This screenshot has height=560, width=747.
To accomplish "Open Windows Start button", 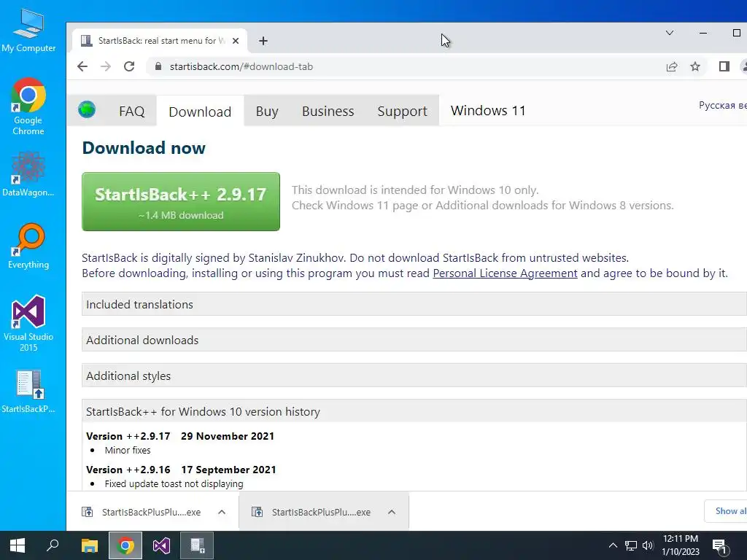I will (x=18, y=545).
